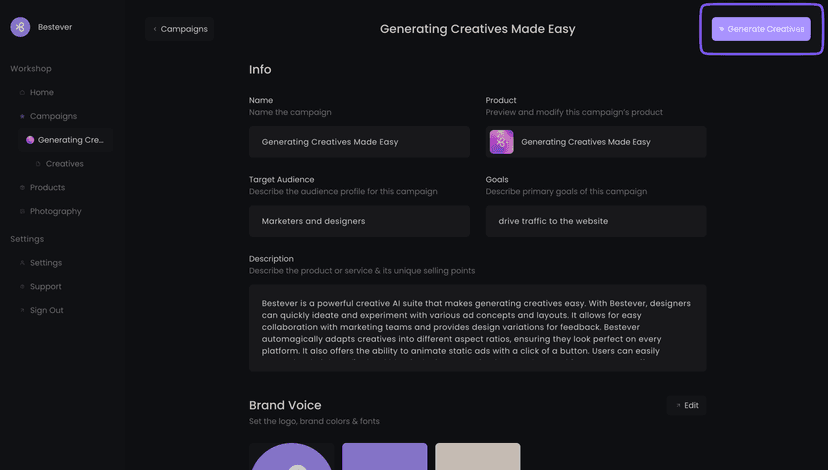Viewport: 828px width, 470px height.
Task: Click the Generate Creatives button
Action: point(761,29)
